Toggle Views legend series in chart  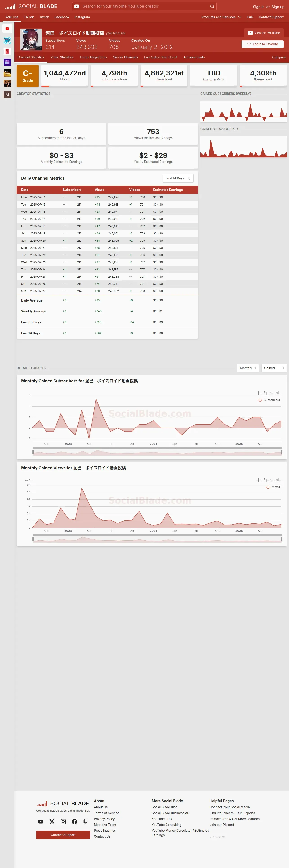tap(273, 487)
